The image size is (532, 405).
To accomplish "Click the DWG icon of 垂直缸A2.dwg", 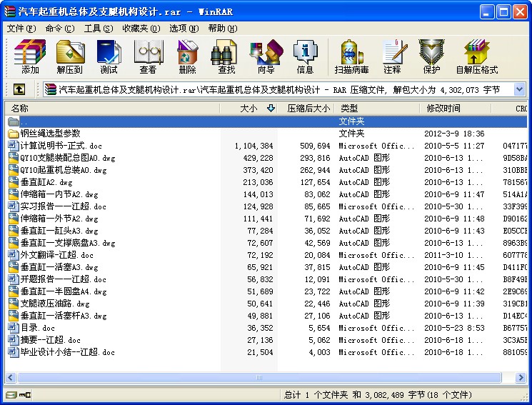I will 14,182.
